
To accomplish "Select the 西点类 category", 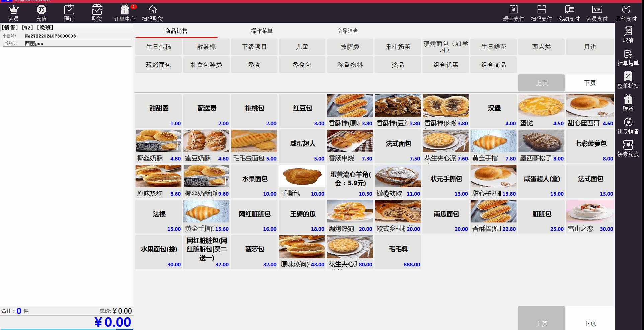I will tap(542, 47).
